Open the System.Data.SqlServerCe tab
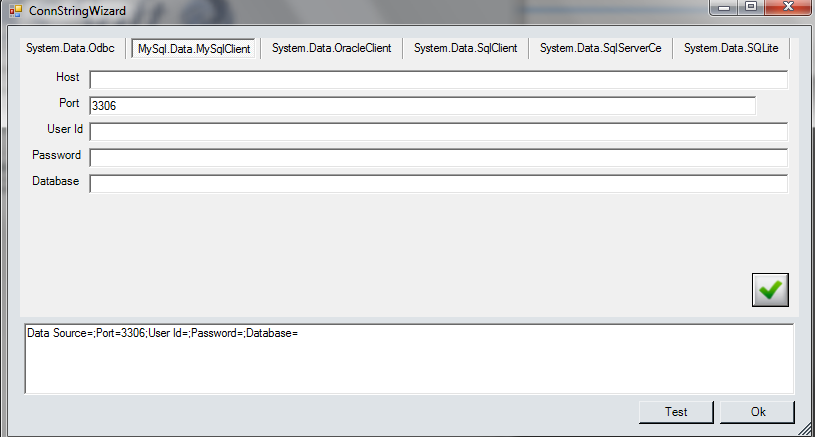This screenshot has width=815, height=437. (x=600, y=48)
